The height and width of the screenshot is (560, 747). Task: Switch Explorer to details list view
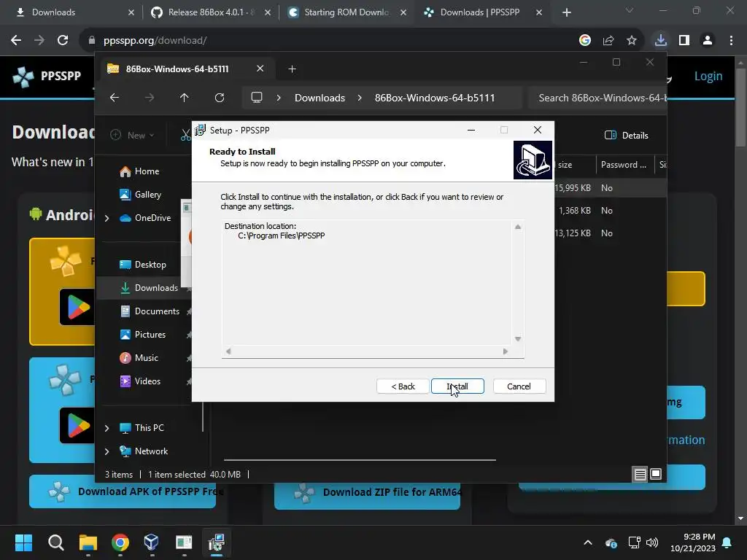640,474
